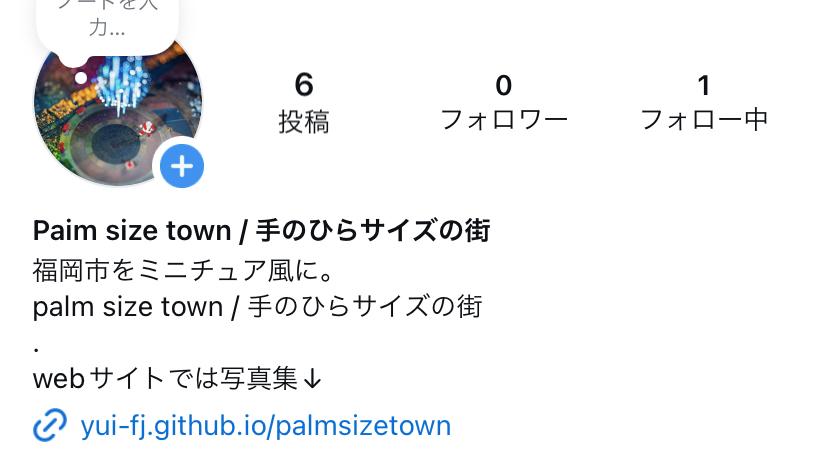
Task: Tap the blue plus add-story icon
Action: [x=182, y=166]
